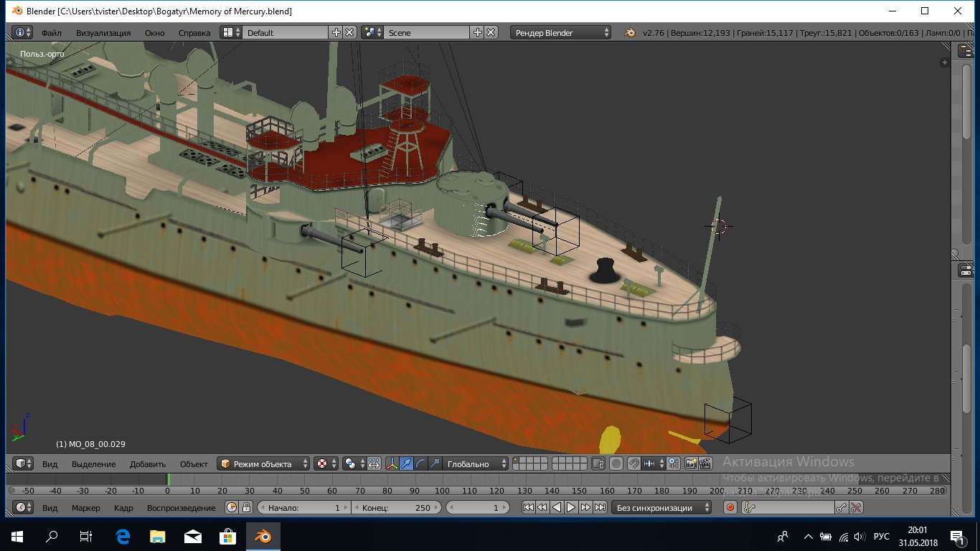Toggle the snap magnet in viewport header
980x551 pixels.
click(x=633, y=463)
